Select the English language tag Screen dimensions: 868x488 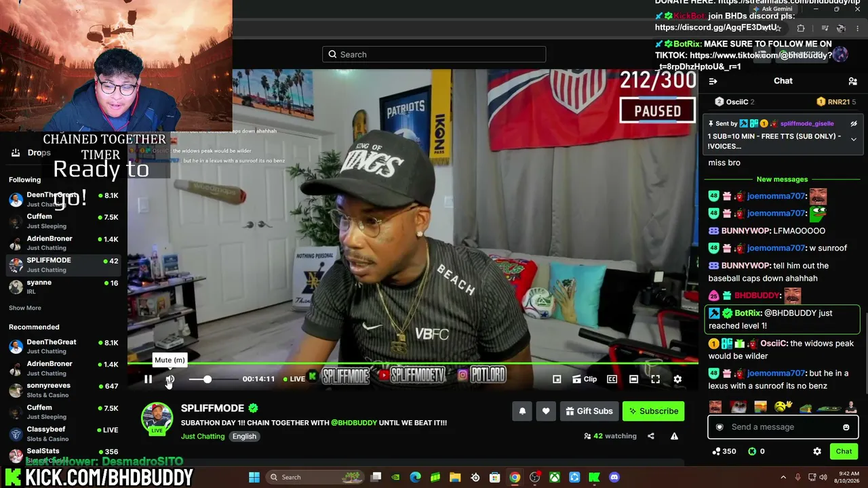click(244, 436)
